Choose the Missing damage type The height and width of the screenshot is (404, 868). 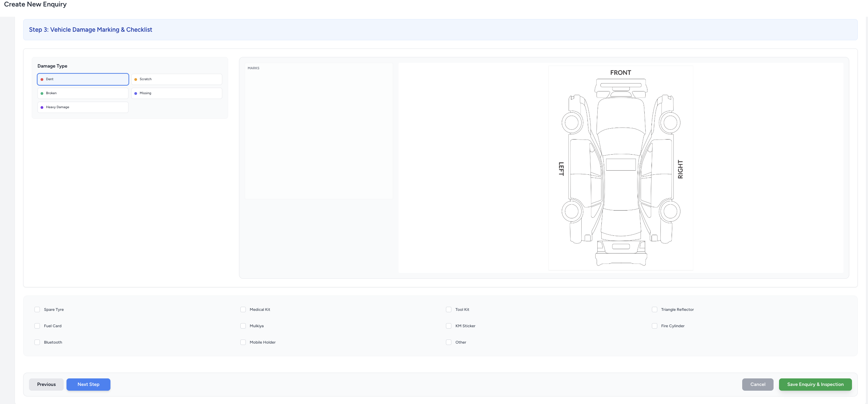(x=177, y=93)
